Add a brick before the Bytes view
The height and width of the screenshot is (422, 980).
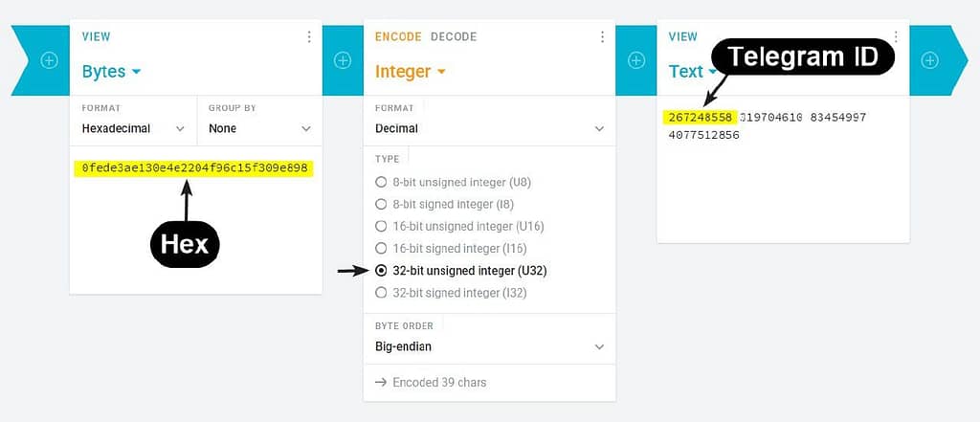(x=50, y=60)
